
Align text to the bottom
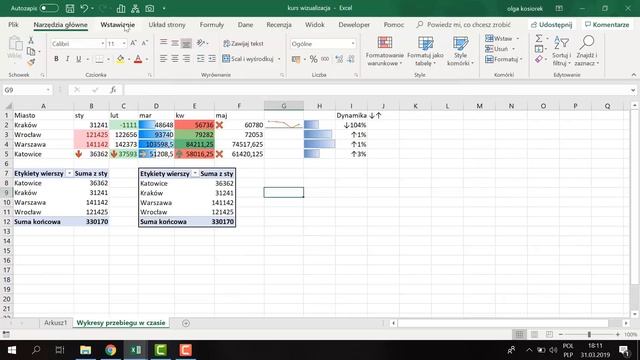click(x=186, y=43)
